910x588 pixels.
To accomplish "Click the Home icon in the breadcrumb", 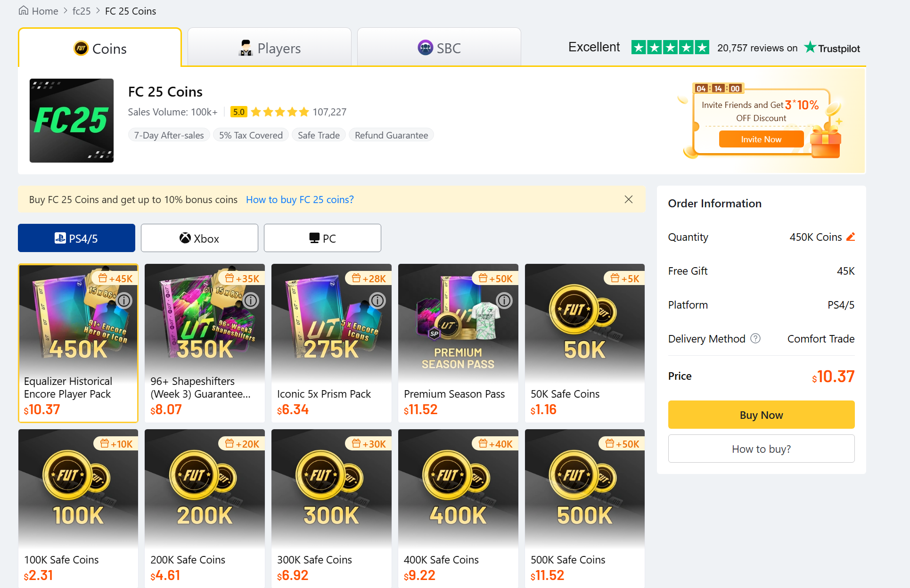I will [24, 10].
